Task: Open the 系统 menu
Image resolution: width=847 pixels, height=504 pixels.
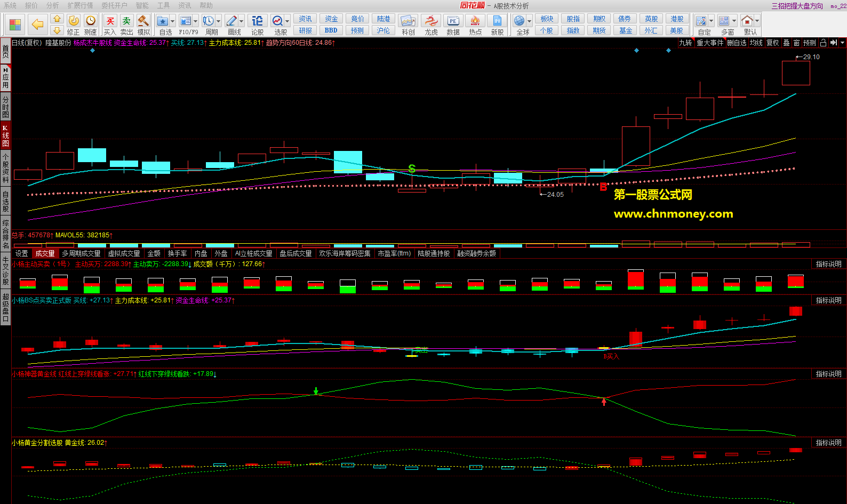Action: (10, 5)
